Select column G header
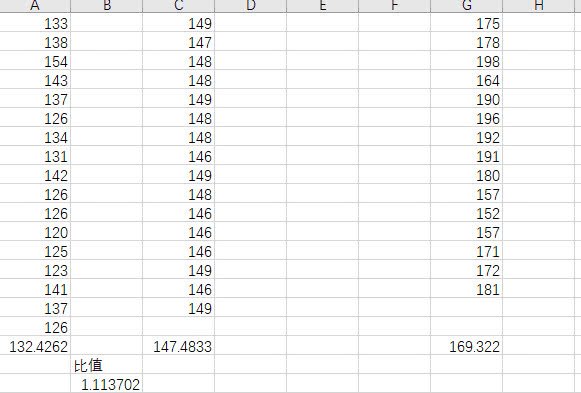The width and height of the screenshot is (581, 393). (467, 6)
